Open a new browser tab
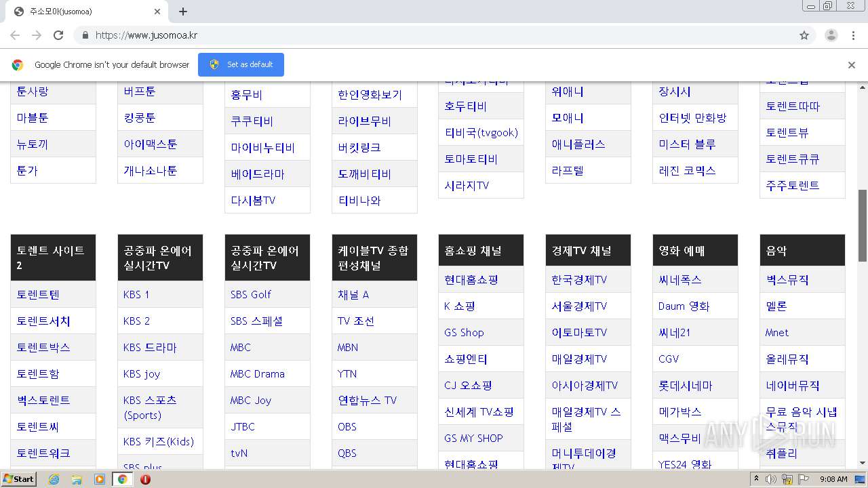This screenshot has width=868, height=488. 183,12
